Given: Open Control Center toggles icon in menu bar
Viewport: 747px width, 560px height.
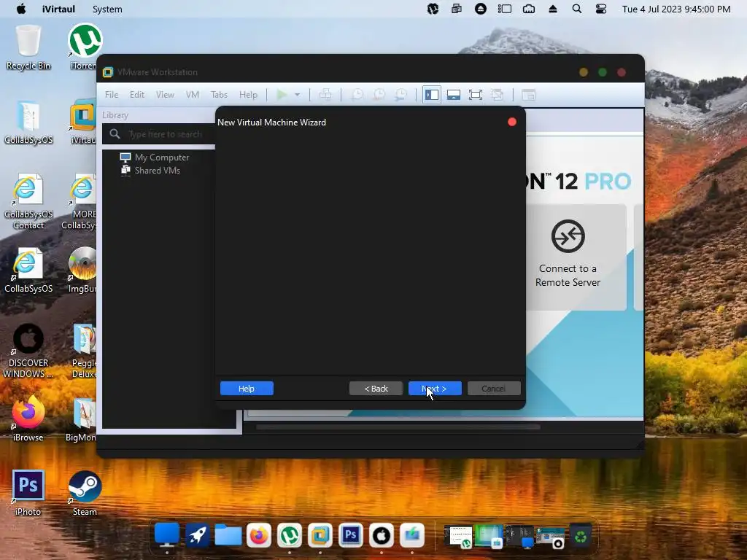Looking at the screenshot, I should (x=601, y=9).
